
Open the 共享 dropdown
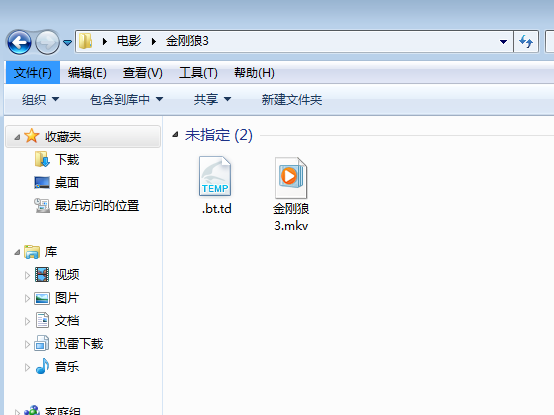coord(212,100)
